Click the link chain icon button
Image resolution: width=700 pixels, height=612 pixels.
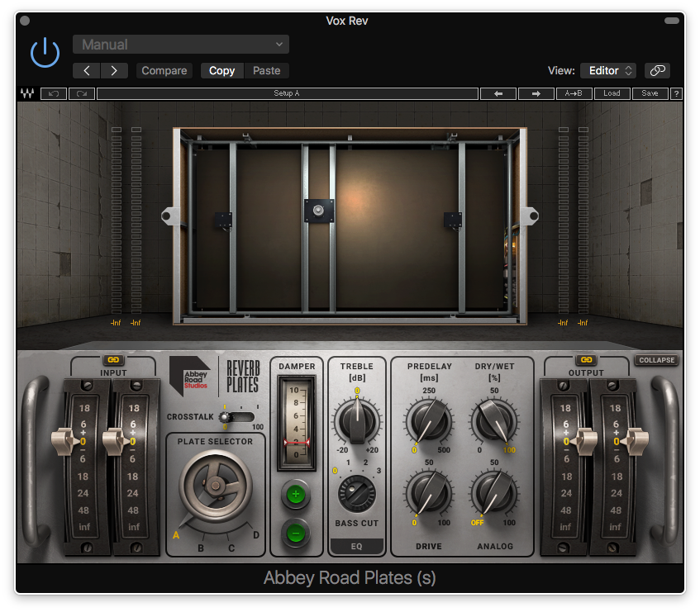point(657,70)
